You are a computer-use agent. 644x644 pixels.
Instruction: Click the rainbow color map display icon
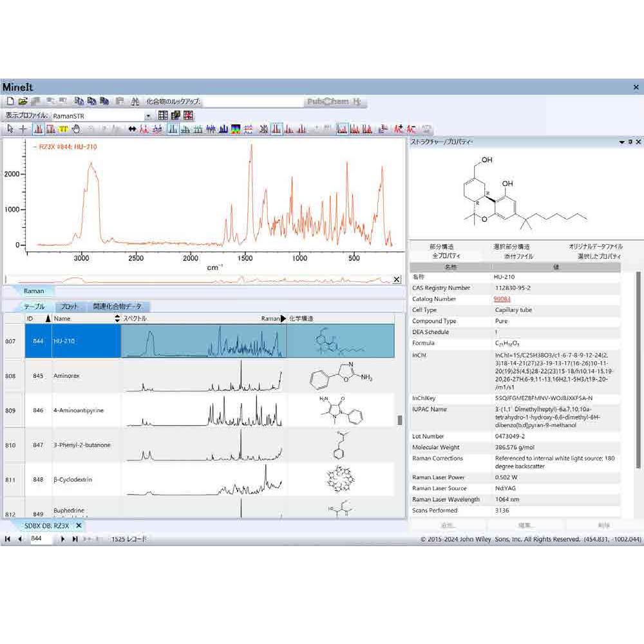pyautogui.click(x=236, y=129)
